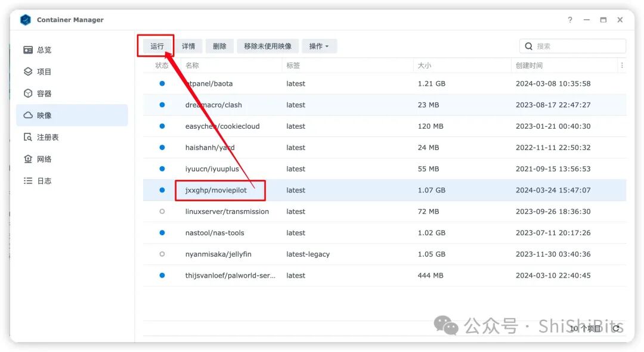The width and height of the screenshot is (644, 352).
Task: Select the jxxghp/moviepilot image row
Action: click(385, 190)
